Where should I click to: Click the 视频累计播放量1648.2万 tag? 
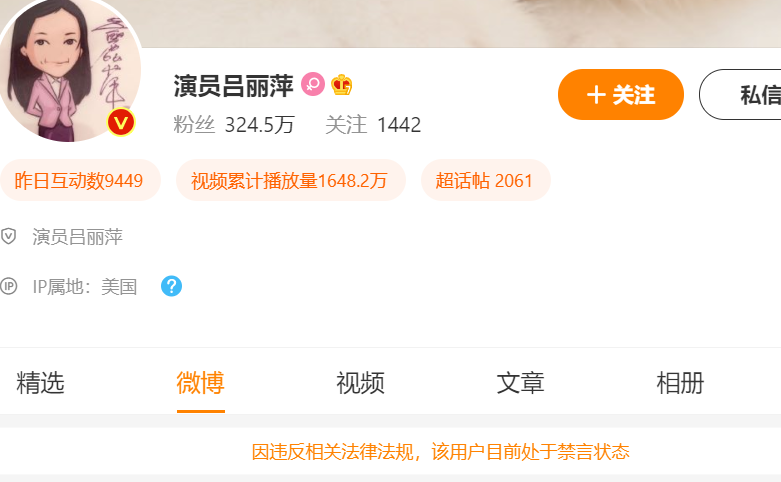(x=291, y=180)
